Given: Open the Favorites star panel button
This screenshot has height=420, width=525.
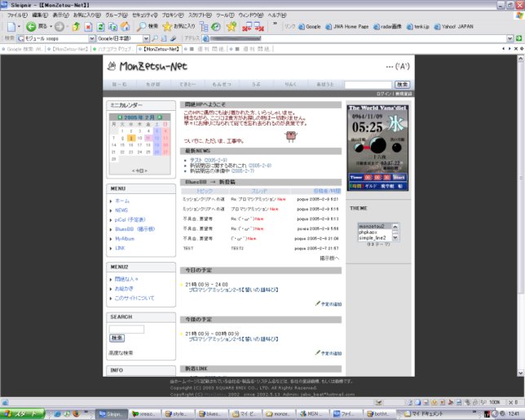Looking at the screenshot, I should pyautogui.click(x=179, y=26).
